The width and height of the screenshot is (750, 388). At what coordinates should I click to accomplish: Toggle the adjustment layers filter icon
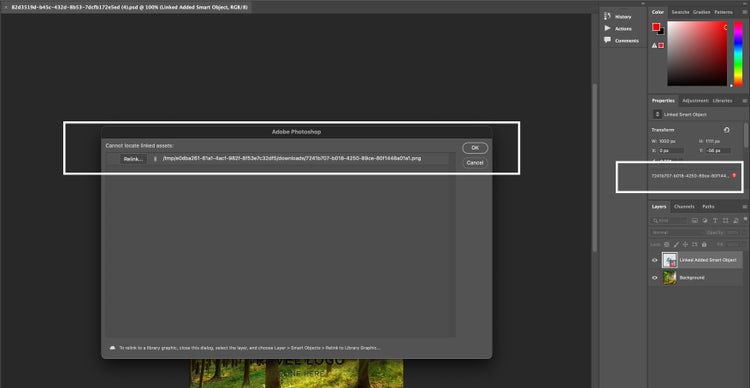705,221
